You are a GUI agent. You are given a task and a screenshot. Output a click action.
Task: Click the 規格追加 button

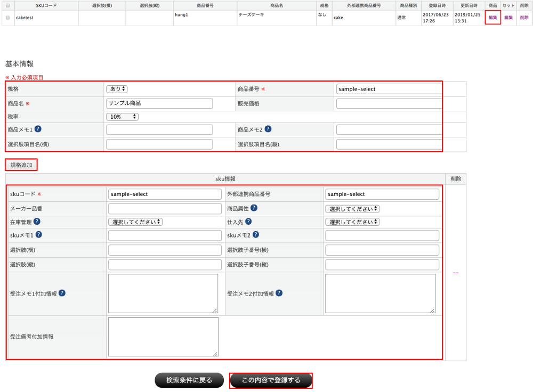point(21,165)
